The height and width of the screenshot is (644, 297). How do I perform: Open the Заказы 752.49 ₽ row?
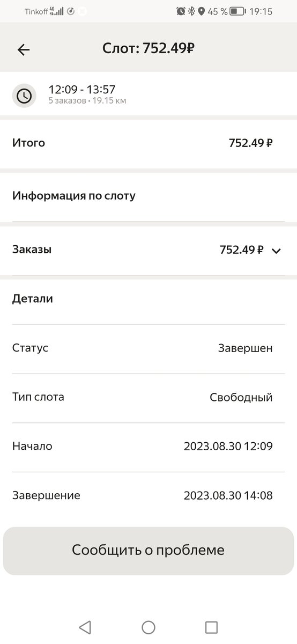tap(148, 250)
